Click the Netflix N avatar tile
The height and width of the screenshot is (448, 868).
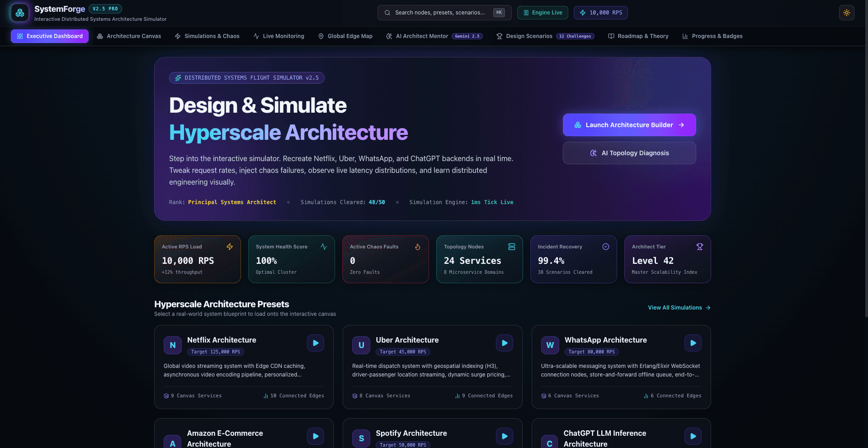coord(173,345)
